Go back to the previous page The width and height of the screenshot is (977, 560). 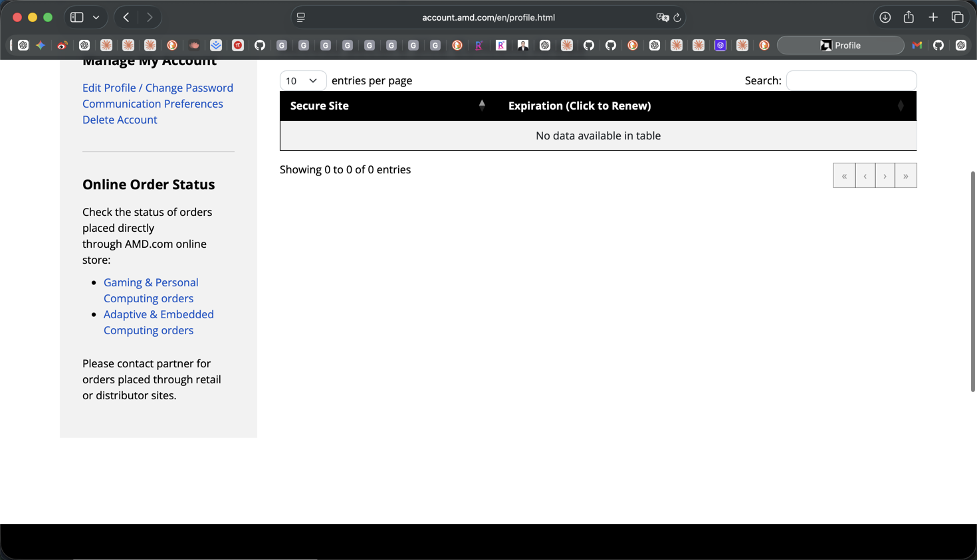pyautogui.click(x=126, y=17)
